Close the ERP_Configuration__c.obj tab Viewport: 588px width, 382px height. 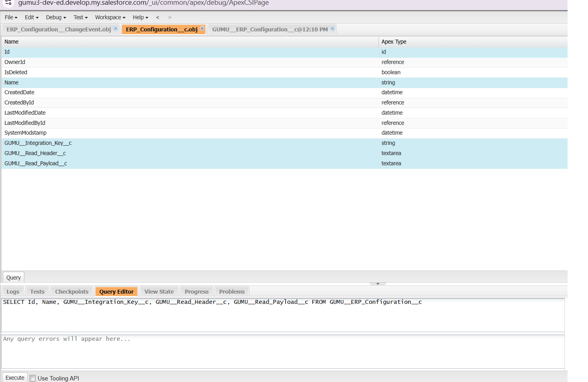point(202,29)
